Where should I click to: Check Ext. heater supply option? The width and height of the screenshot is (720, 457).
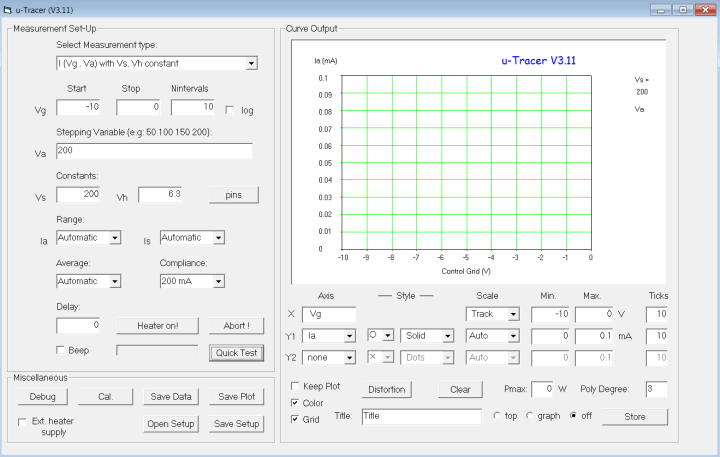22,422
